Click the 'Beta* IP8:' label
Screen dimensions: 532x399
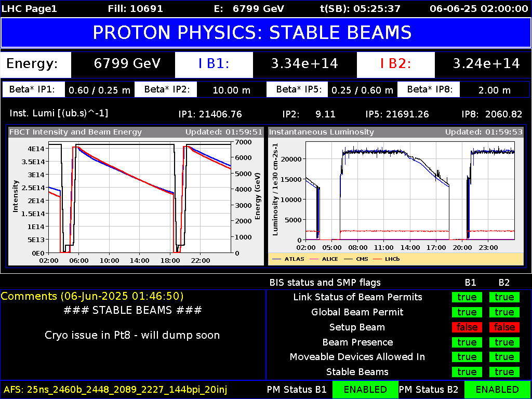coord(428,89)
